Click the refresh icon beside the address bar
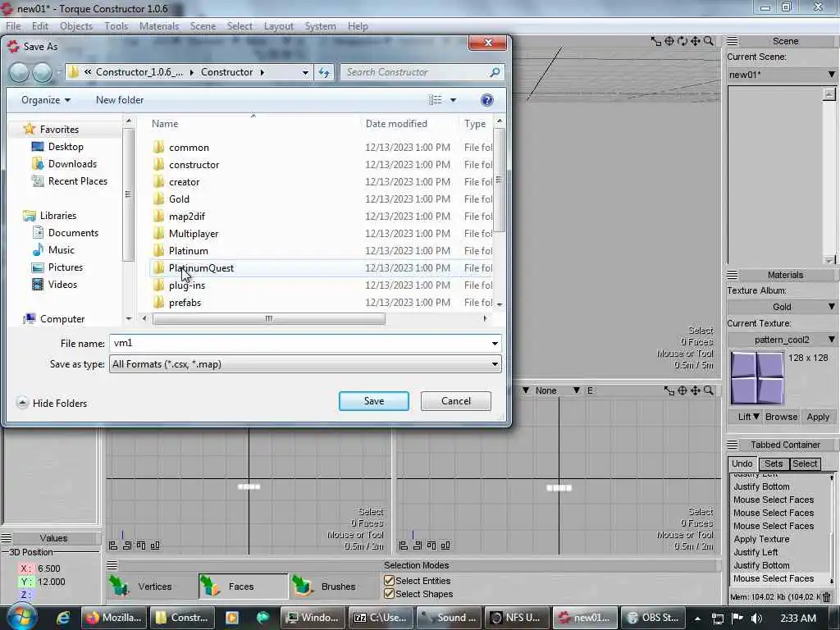Viewport: 840px width, 630px height. [x=323, y=72]
